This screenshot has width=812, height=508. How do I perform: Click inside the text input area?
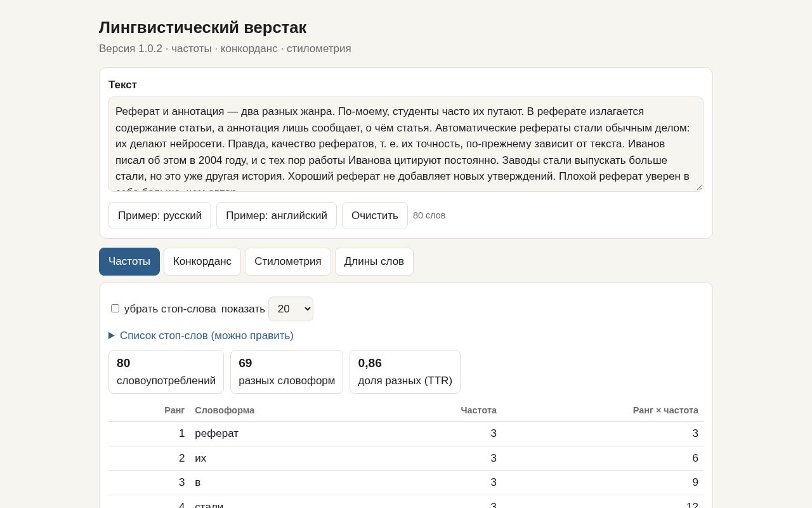pos(406,144)
